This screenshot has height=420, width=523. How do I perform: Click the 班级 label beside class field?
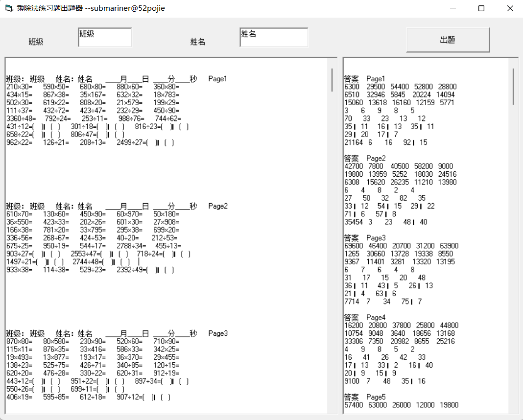click(x=36, y=42)
